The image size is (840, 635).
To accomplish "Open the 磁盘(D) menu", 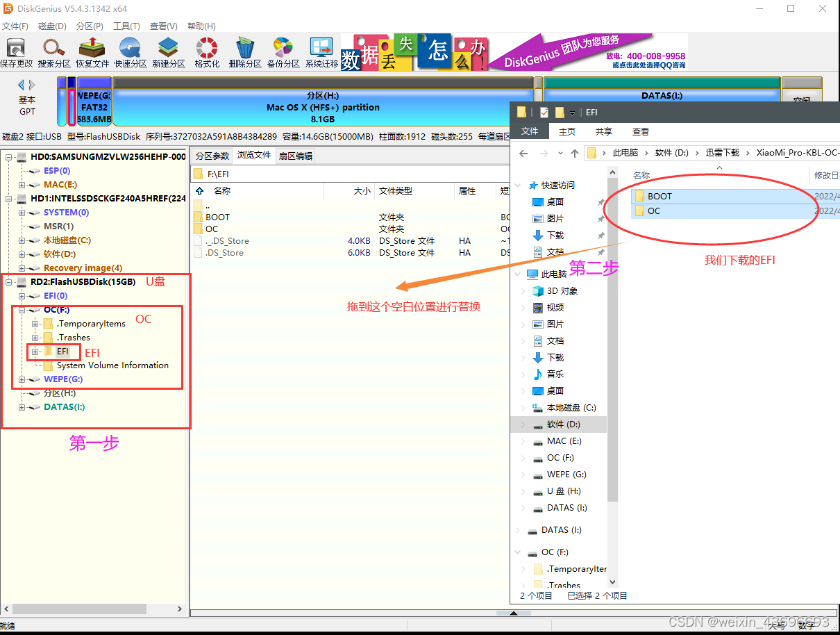I will 52,26.
